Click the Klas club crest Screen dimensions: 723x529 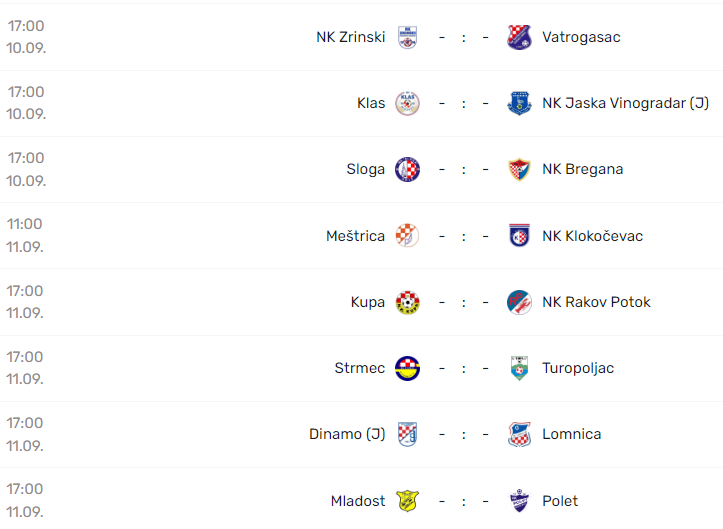(x=407, y=103)
